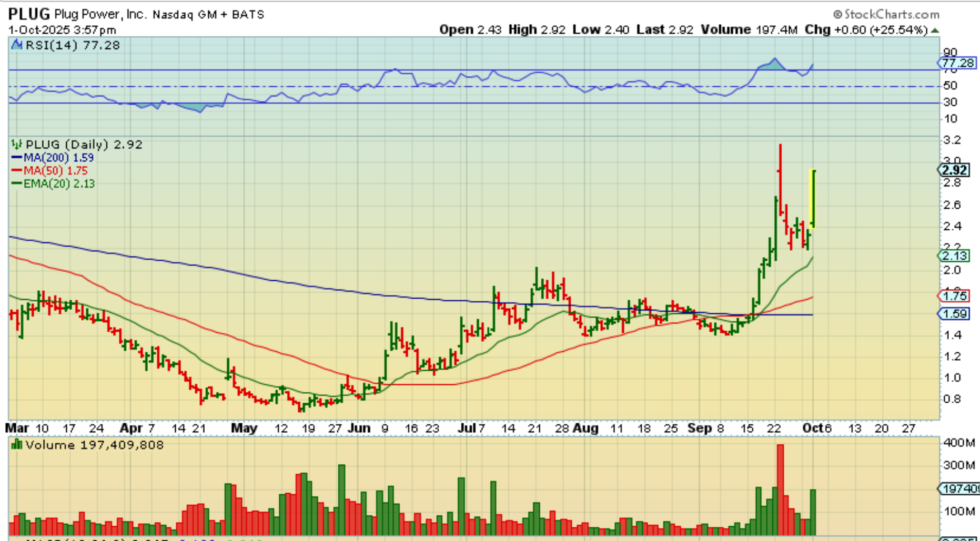
Task: Select the Mar date axis label
Action: coord(17,428)
